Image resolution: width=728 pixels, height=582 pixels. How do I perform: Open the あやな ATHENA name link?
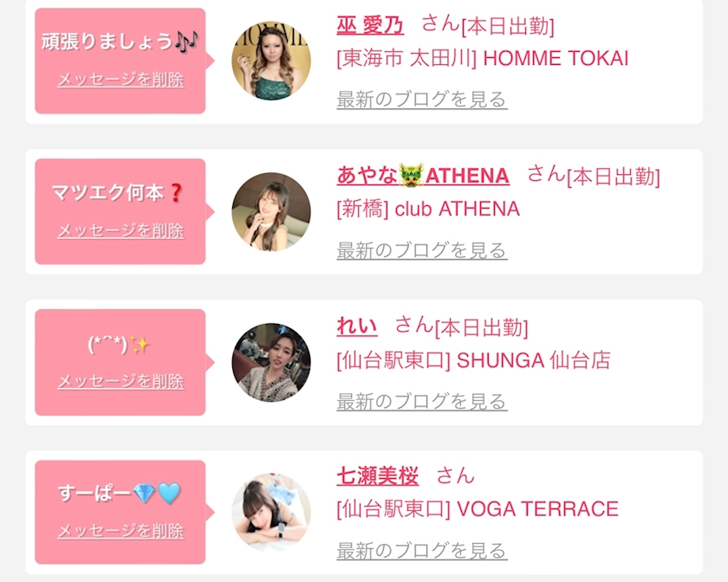pos(422,176)
